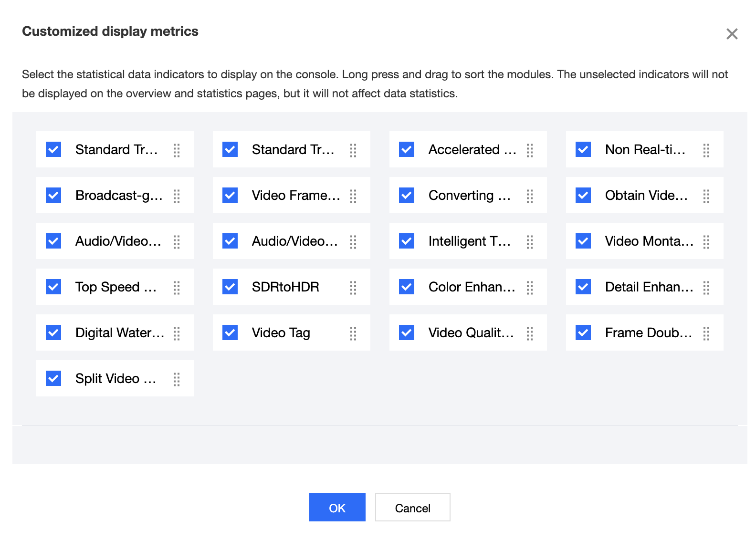This screenshot has height=540, width=756.
Task: Toggle the Frame Doub… checkbox
Action: point(583,332)
